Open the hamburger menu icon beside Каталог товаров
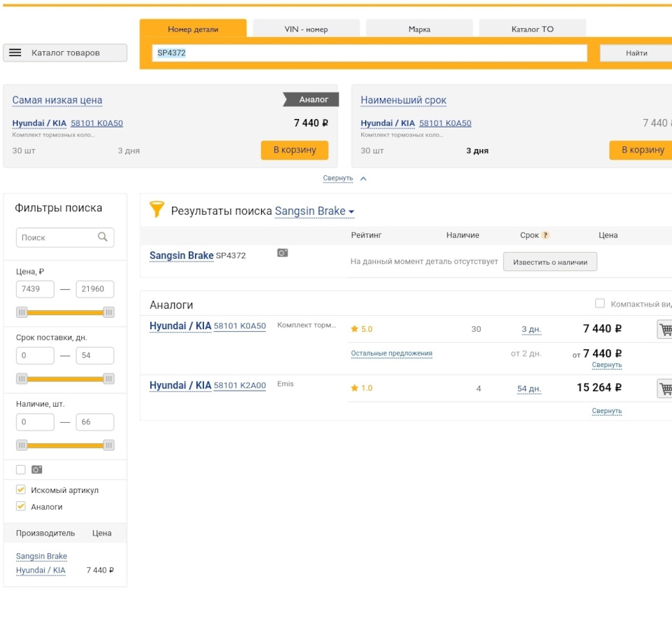Image resolution: width=672 pixels, height=628 pixels. [15, 53]
